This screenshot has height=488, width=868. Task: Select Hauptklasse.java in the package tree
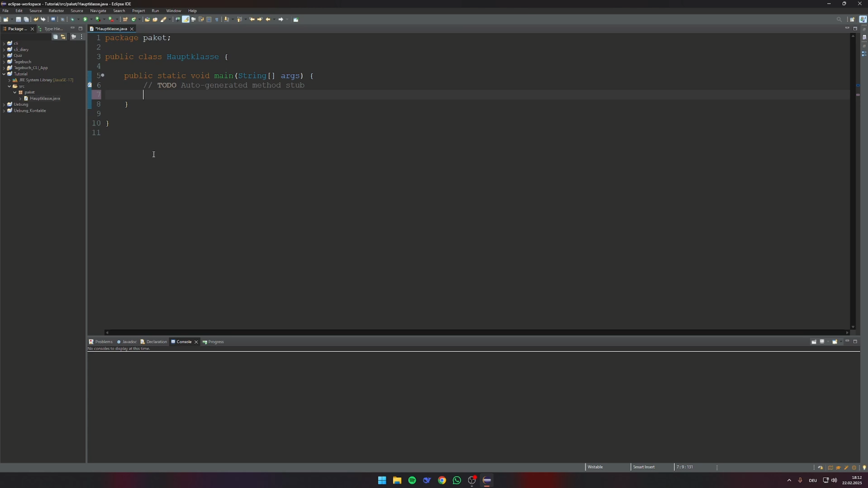point(45,98)
